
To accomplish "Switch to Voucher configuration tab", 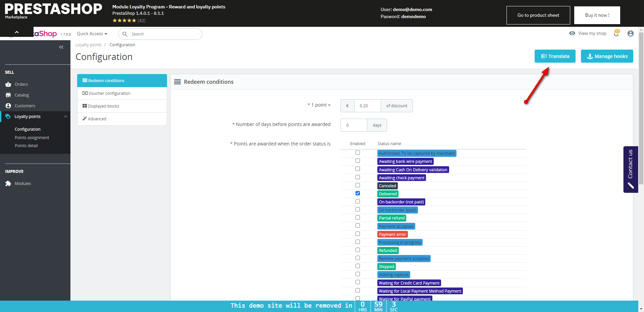I will coord(122,93).
